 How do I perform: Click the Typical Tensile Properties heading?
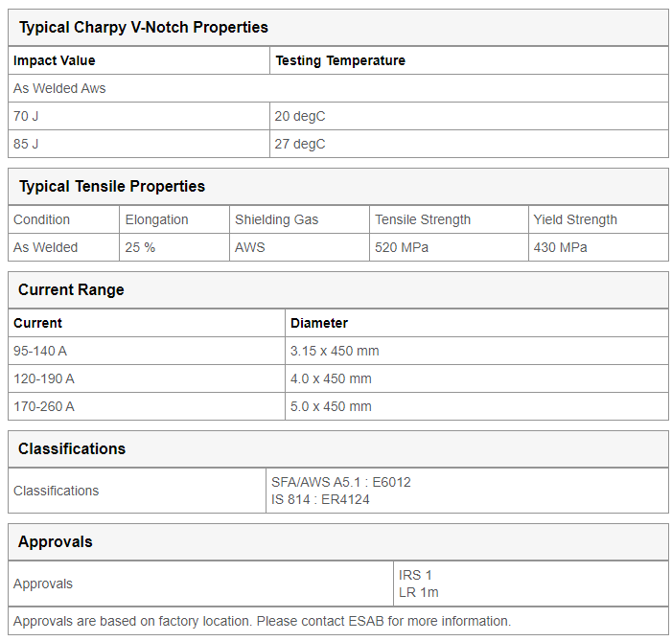click(x=112, y=187)
